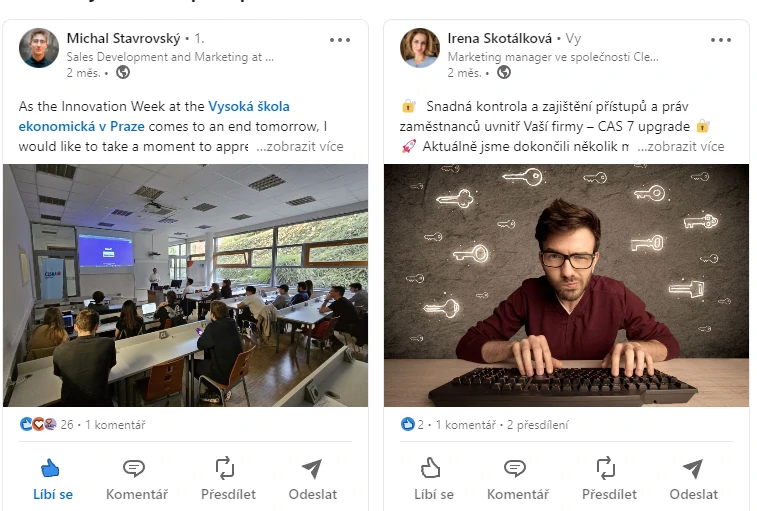Like Irena Skotálková's post with thumbs-up icon
Screen dimensions: 757x511
(431, 468)
